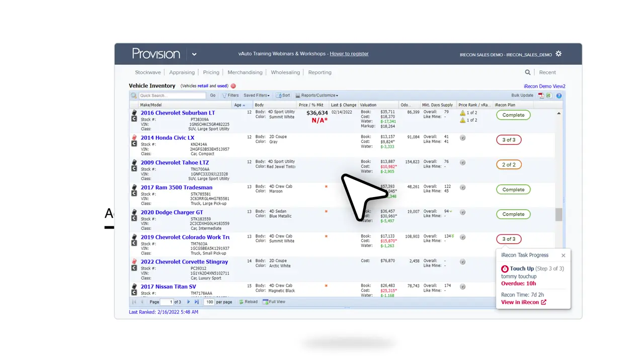Screen dimensions: 644x362
Task: Click the 'retail' filter link in the heading
Action: (203, 86)
